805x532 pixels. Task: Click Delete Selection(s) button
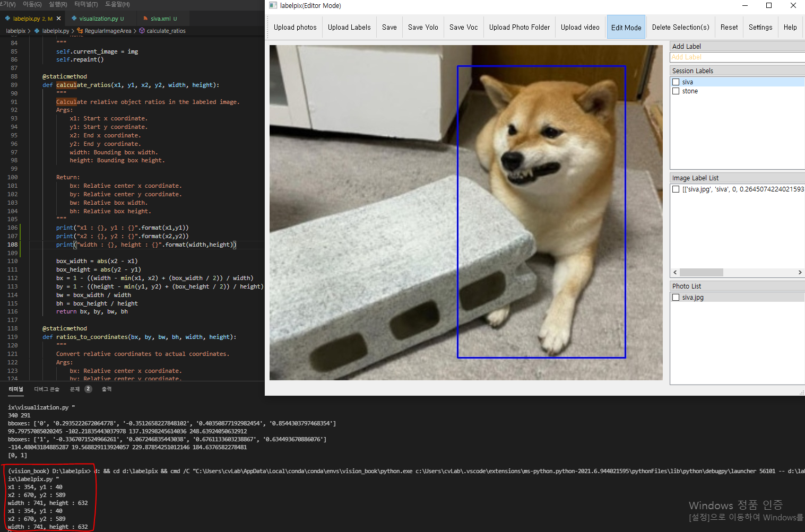(x=680, y=27)
